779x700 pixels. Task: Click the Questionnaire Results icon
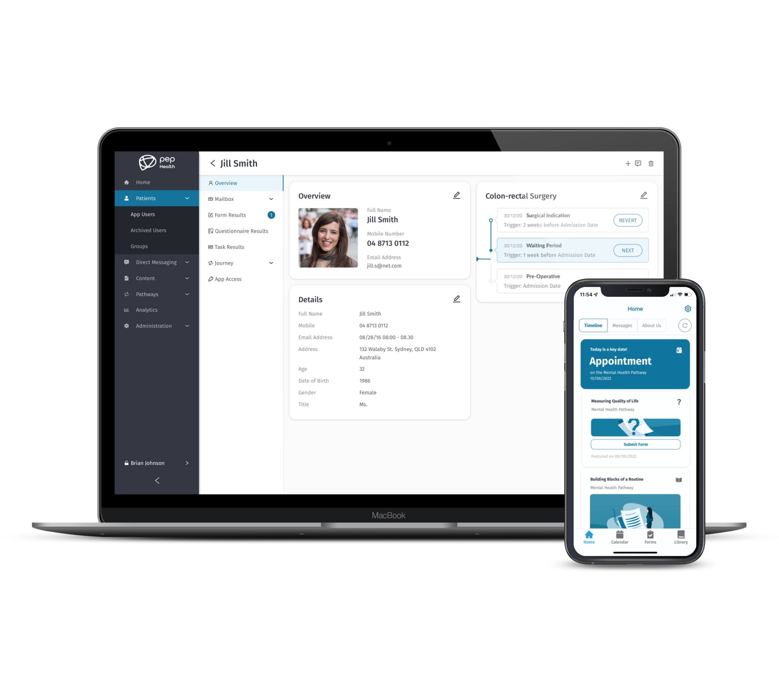tap(211, 231)
